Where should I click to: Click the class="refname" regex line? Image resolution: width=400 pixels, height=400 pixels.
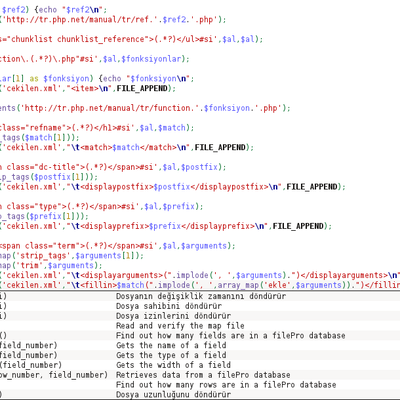tap(97, 128)
